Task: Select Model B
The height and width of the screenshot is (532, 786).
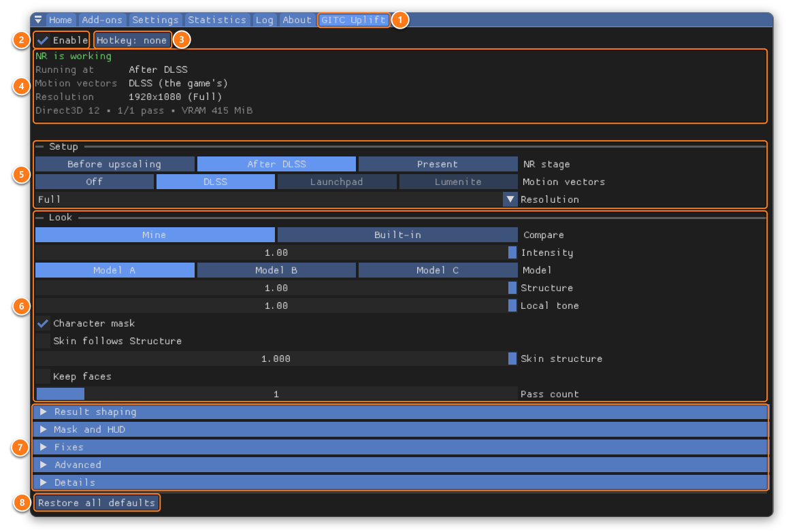Action: [276, 271]
